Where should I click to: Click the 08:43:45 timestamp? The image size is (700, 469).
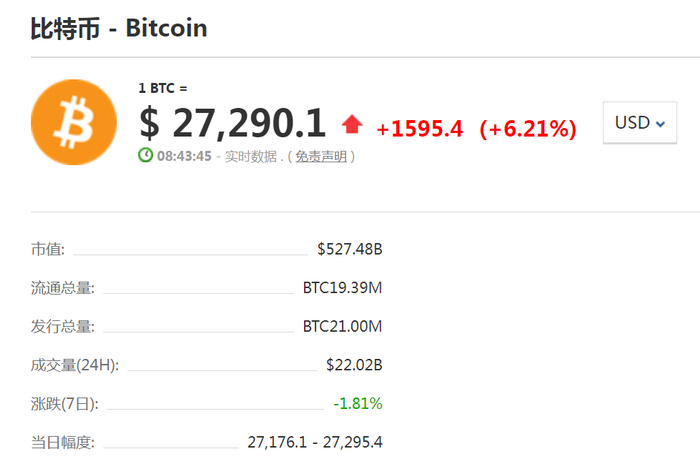185,156
